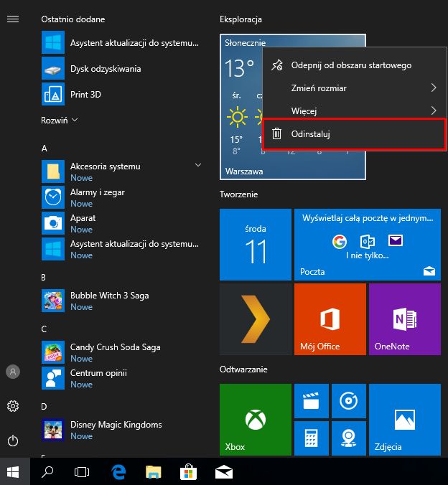This screenshot has width=448, height=485.
Task: Open the first Asystent aktualizacji entry under Ostatnio dodane
Action: [x=121, y=42]
